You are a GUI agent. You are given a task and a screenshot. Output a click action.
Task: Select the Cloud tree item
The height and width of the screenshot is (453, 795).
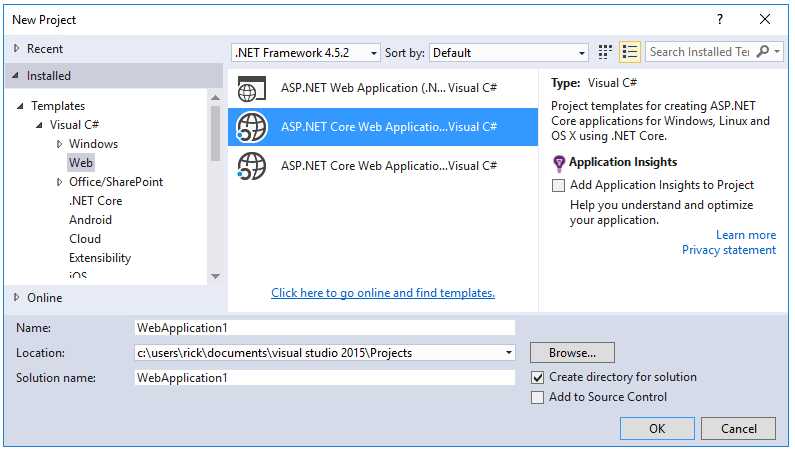85,239
